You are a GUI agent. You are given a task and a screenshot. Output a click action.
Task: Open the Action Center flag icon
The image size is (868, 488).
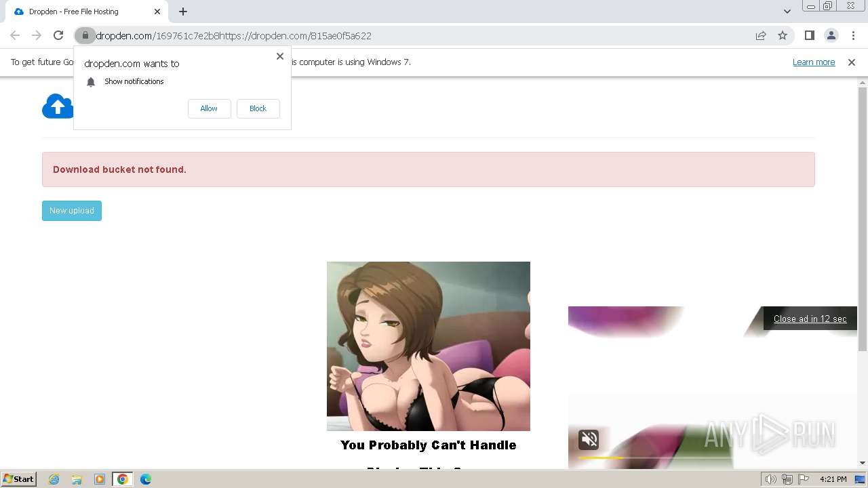pyautogui.click(x=803, y=479)
